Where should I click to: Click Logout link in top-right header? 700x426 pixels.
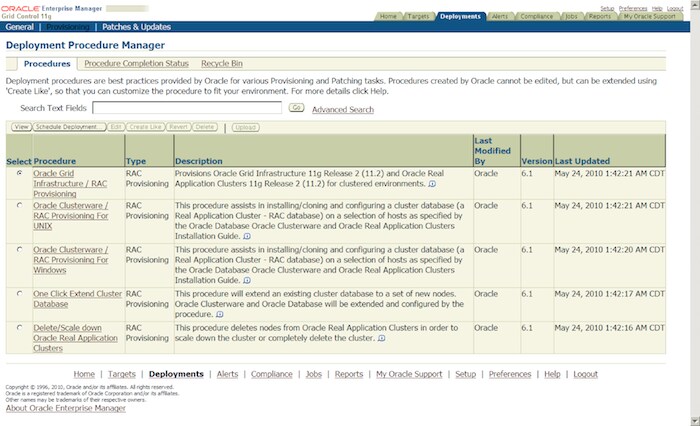click(x=675, y=8)
